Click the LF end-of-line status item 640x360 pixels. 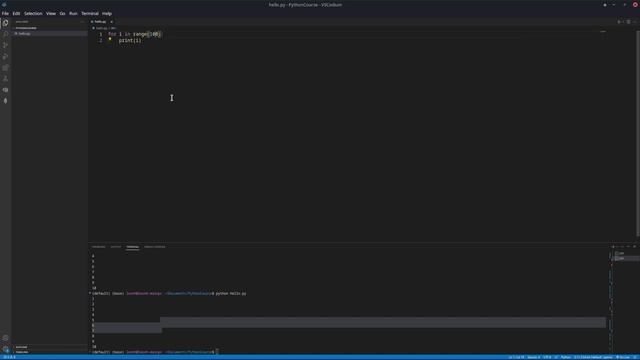coord(556,357)
